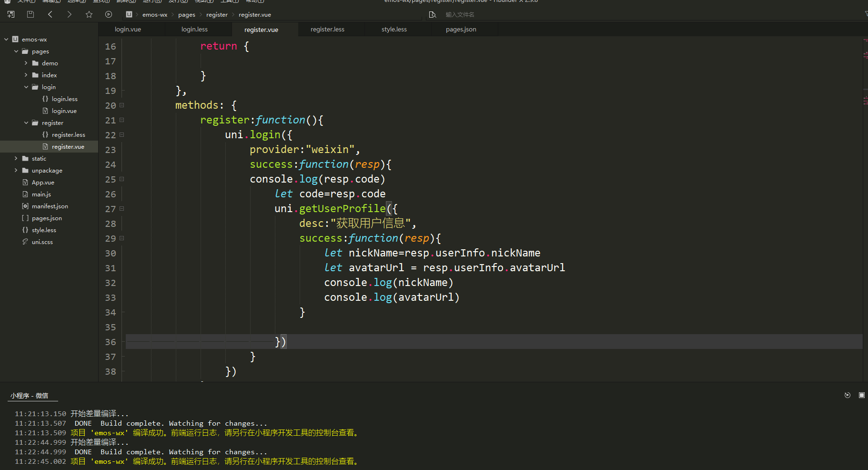868x470 pixels.
Task: Go forward with the right arrow icon
Action: coord(70,14)
